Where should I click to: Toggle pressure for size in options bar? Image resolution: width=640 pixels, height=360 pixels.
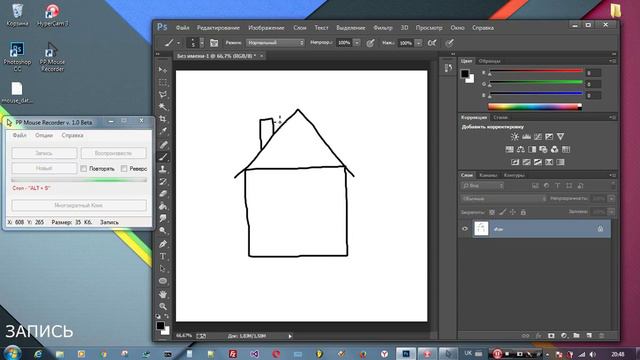pyautogui.click(x=449, y=43)
